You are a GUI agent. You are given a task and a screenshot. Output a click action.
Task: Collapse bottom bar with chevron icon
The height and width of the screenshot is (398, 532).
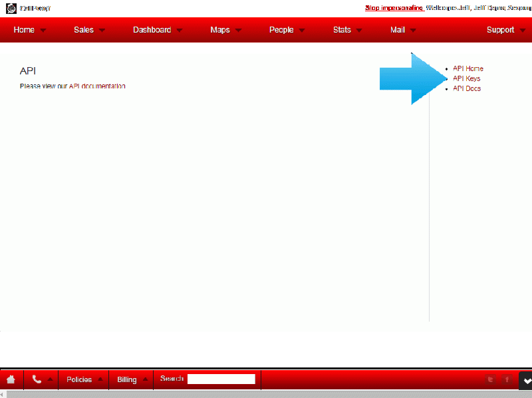526,380
